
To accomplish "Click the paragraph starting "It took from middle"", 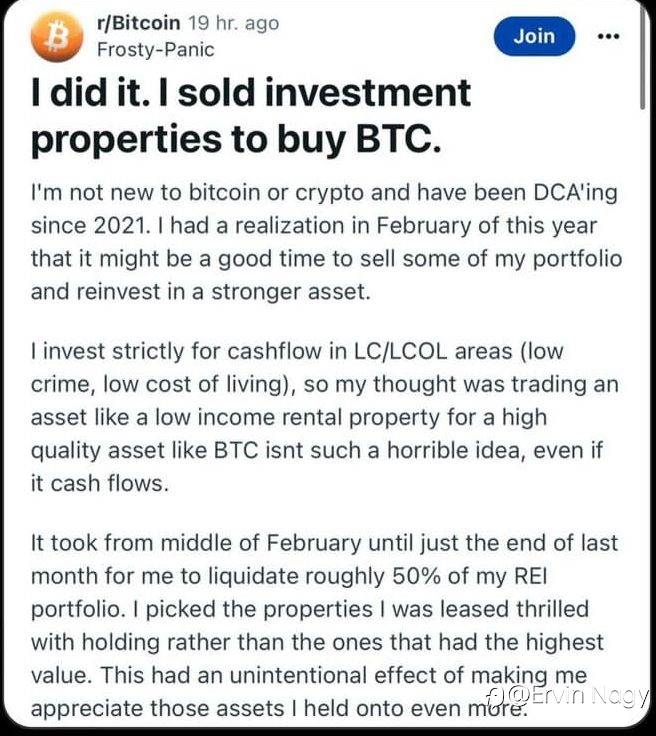I will (x=326, y=625).
